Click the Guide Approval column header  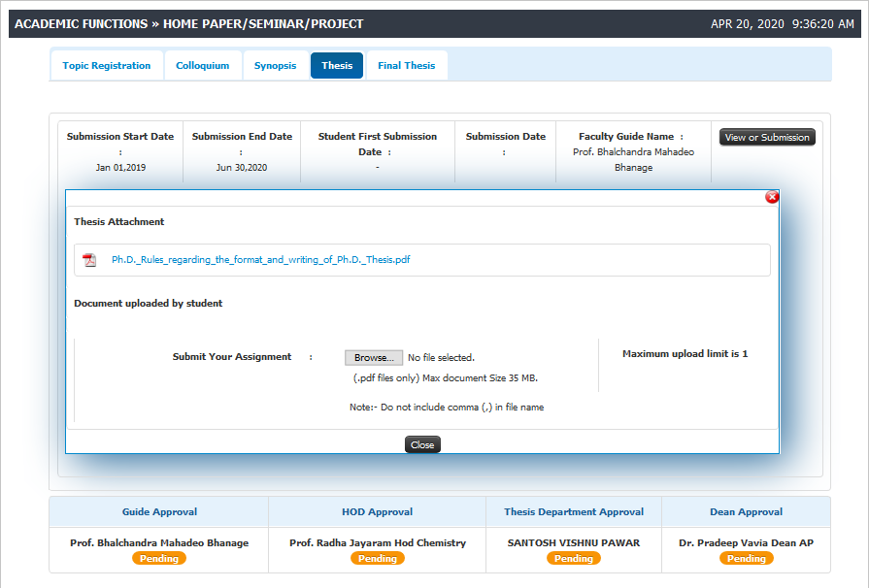[x=159, y=511]
